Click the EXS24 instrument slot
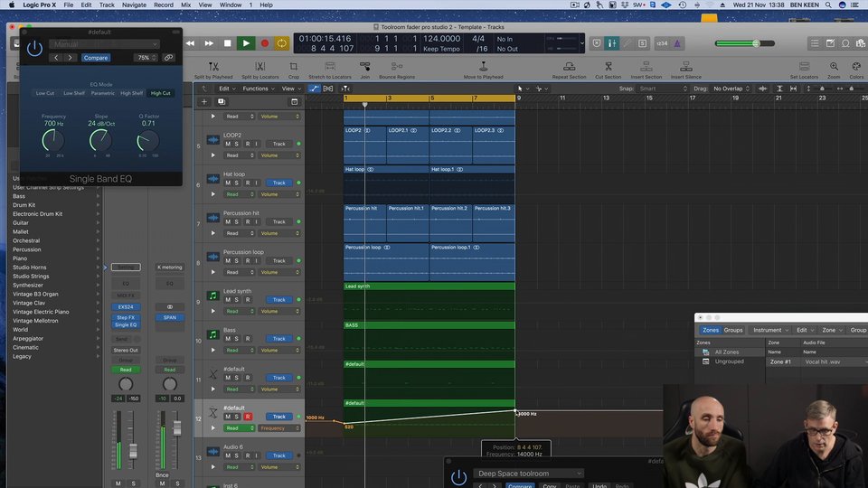The height and width of the screenshot is (488, 868). tap(126, 307)
